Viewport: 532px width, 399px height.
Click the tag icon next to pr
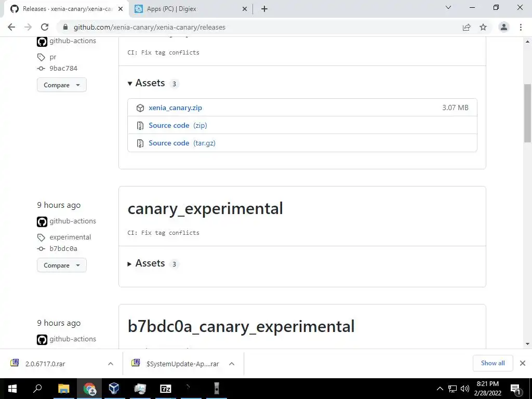[41, 57]
